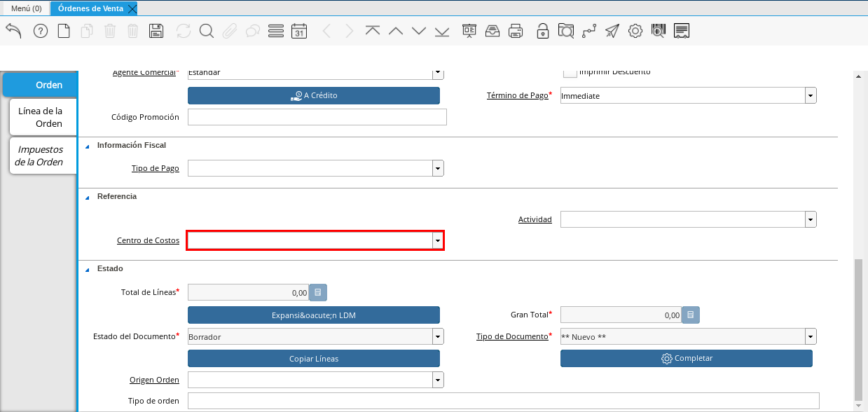Click the Copiar Líneas button

click(x=314, y=358)
